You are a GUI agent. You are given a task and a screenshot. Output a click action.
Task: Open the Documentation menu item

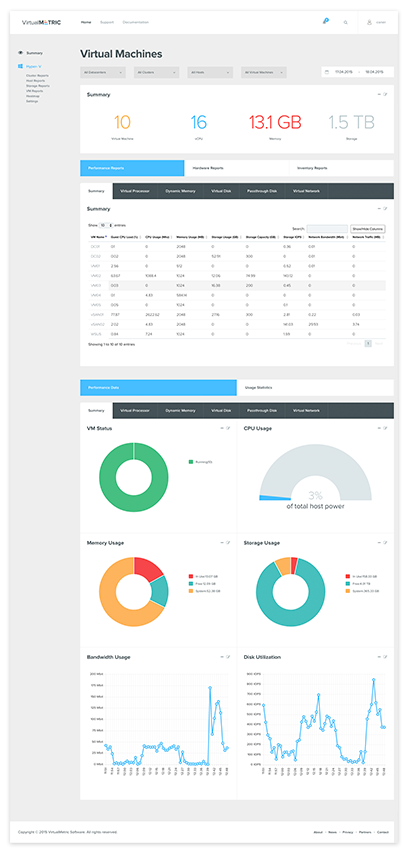tap(136, 23)
